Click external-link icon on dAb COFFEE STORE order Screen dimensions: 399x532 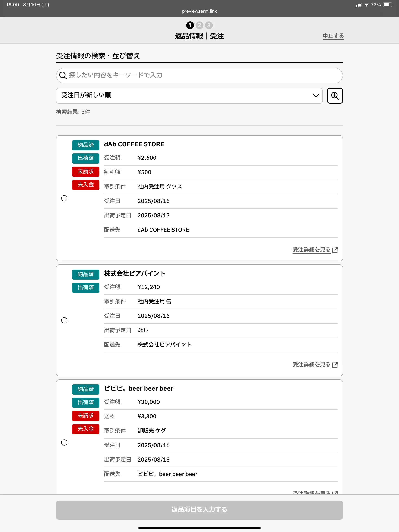tap(335, 250)
